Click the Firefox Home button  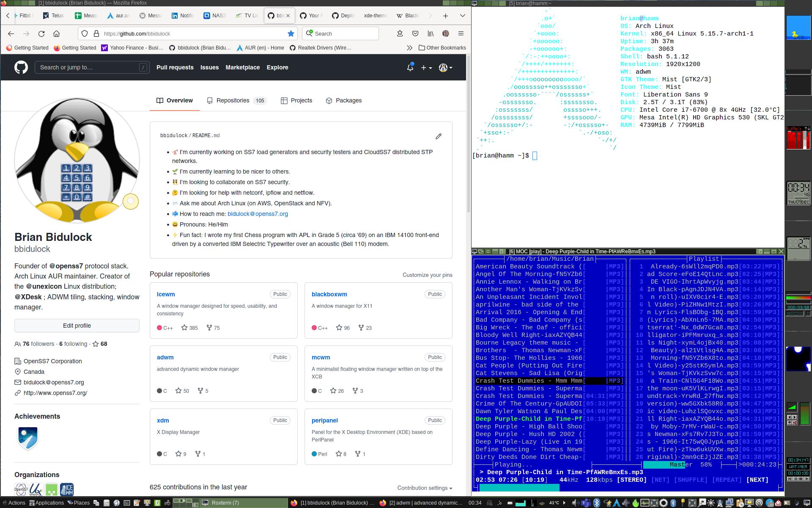tap(56, 33)
